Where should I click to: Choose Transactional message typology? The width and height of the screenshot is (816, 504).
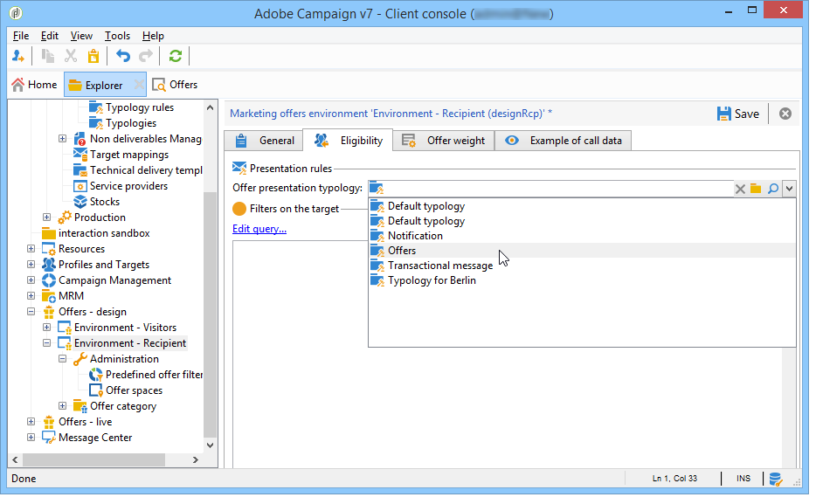coord(582,266)
